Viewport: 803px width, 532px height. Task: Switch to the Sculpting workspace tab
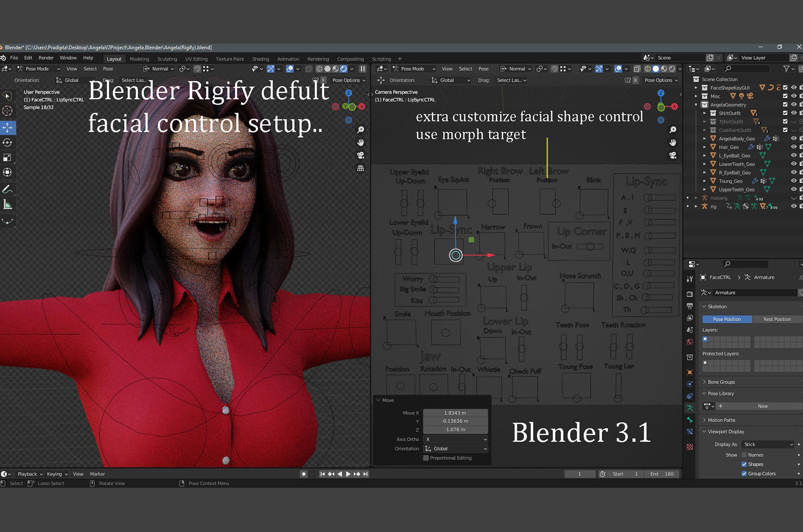167,59
